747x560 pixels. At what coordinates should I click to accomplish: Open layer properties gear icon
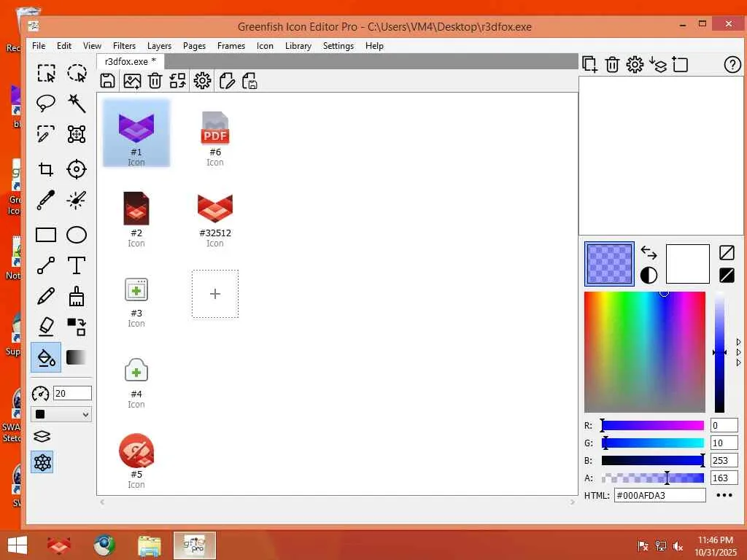[635, 64]
